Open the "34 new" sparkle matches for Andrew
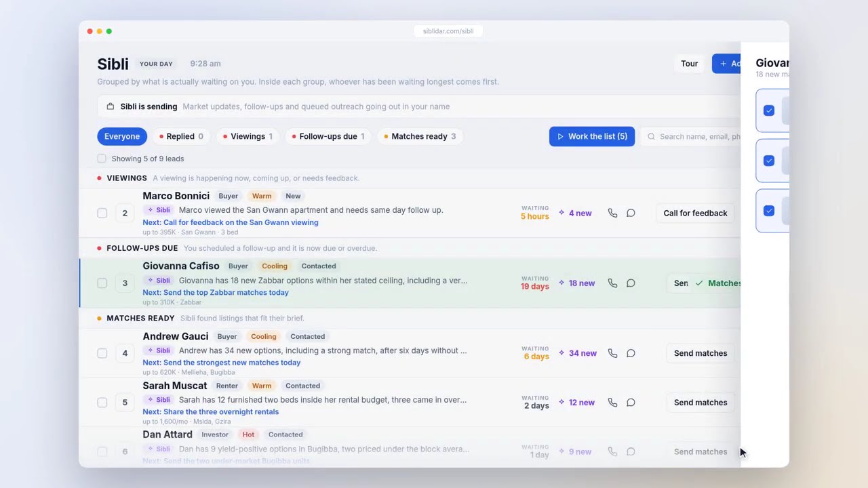868x488 pixels. pos(578,353)
